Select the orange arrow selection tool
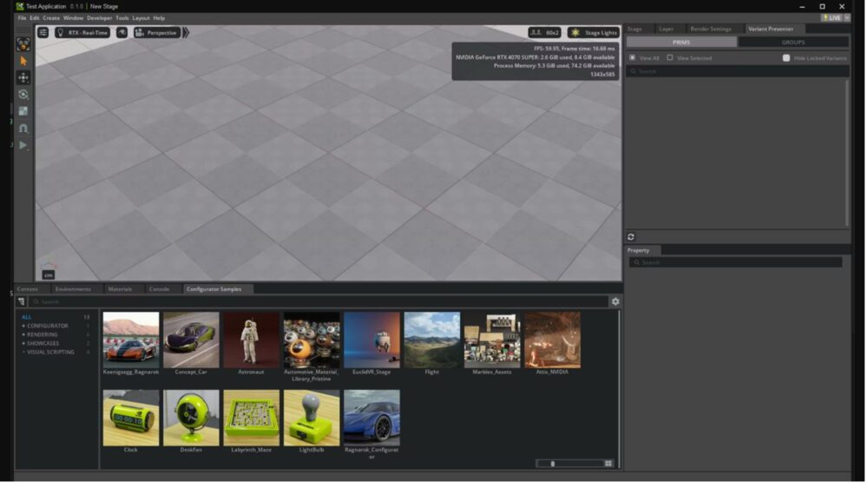The image size is (868, 489). pos(23,61)
